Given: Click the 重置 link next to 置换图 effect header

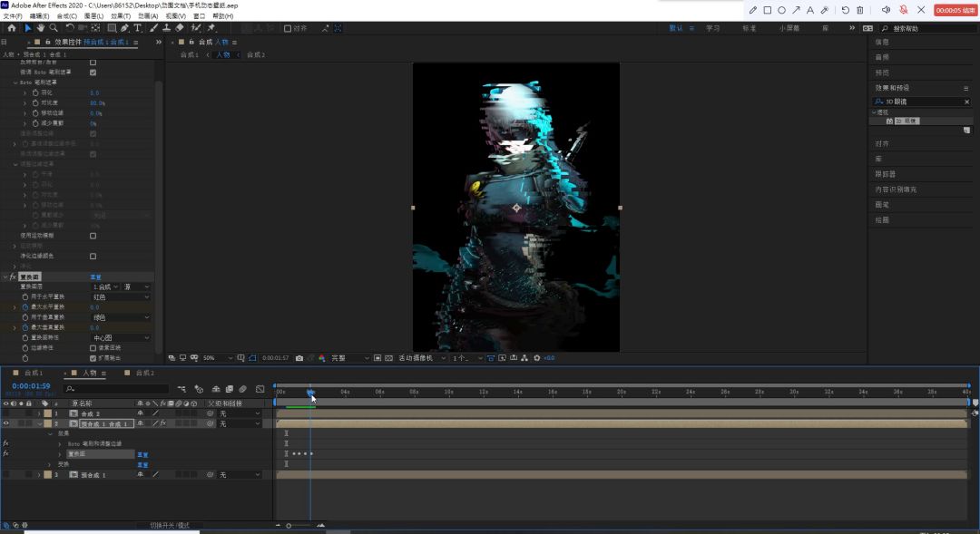Looking at the screenshot, I should coord(95,277).
